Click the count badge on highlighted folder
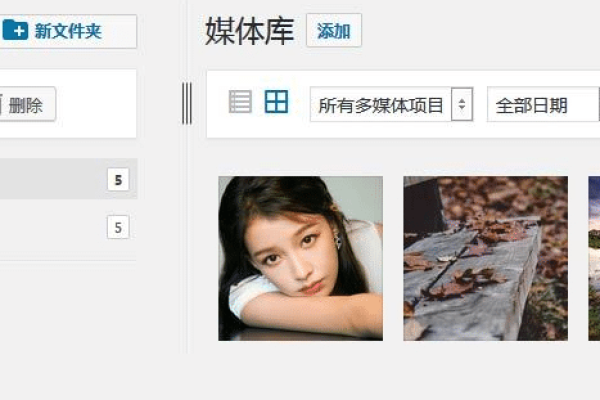The image size is (600, 400). point(118,180)
